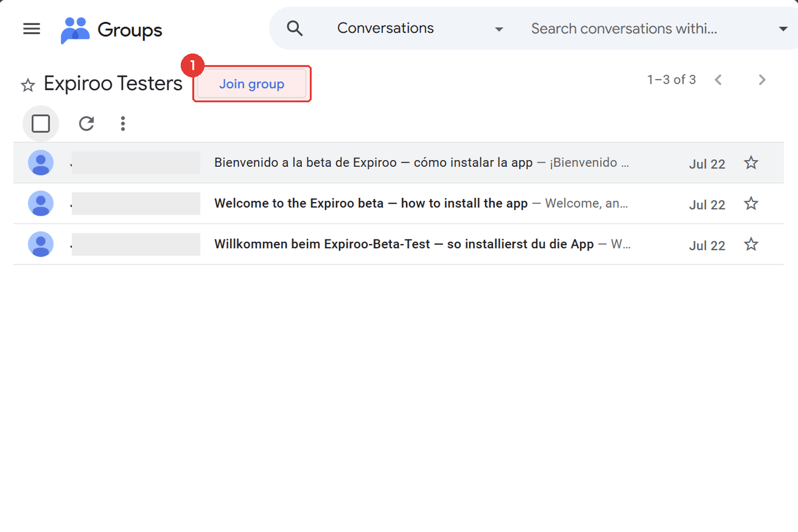Open the more options three-dot menu
Image resolution: width=798 pixels, height=532 pixels.
click(x=123, y=124)
